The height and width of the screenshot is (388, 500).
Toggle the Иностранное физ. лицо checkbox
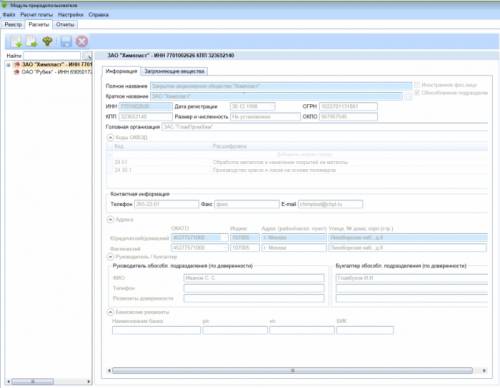coord(417,85)
